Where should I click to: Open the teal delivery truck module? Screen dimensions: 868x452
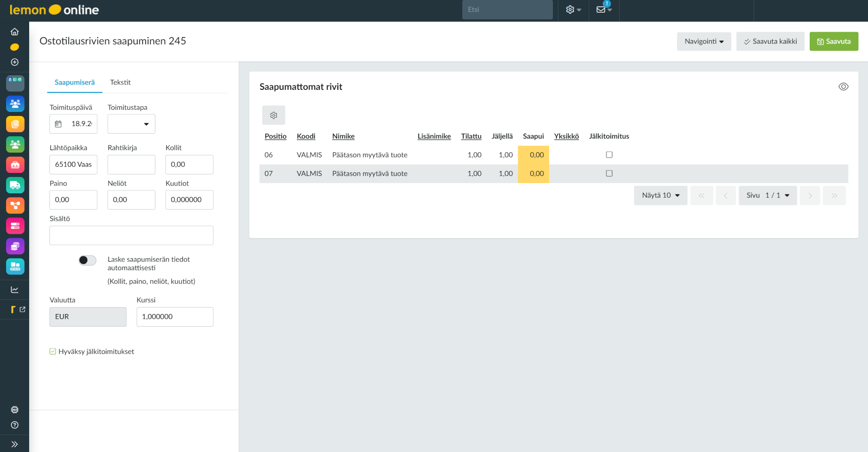click(x=15, y=185)
